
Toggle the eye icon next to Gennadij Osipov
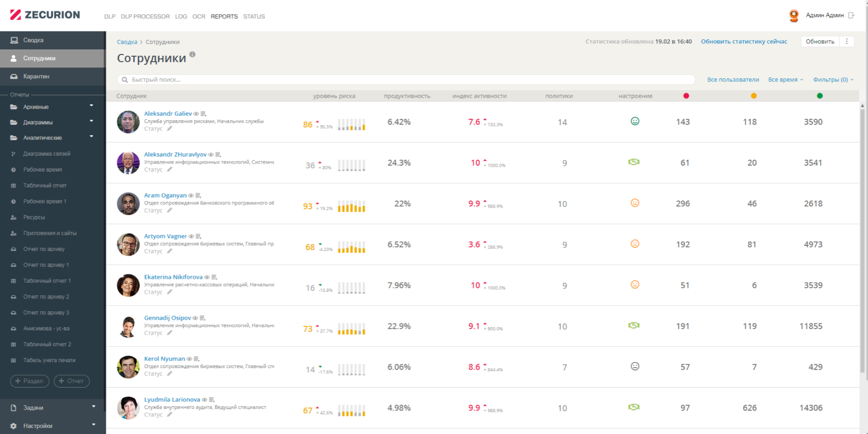(x=195, y=318)
